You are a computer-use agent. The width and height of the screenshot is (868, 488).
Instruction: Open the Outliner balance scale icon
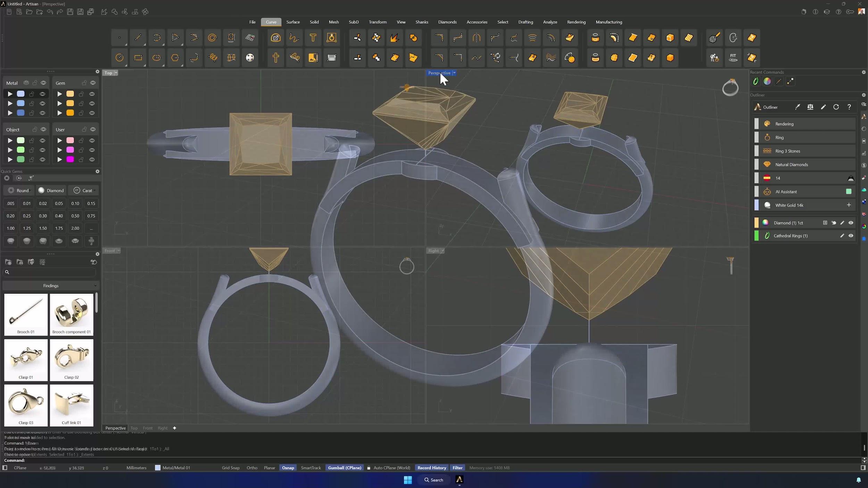tap(810, 107)
